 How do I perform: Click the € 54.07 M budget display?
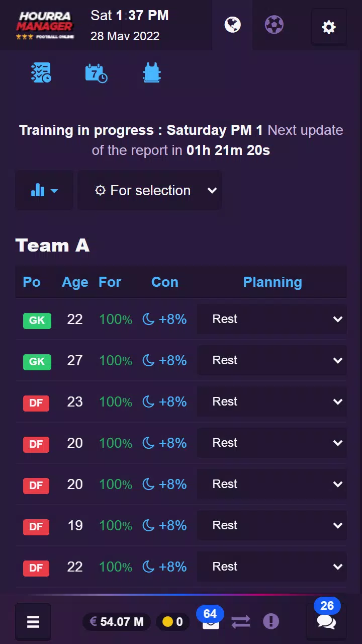point(117,622)
